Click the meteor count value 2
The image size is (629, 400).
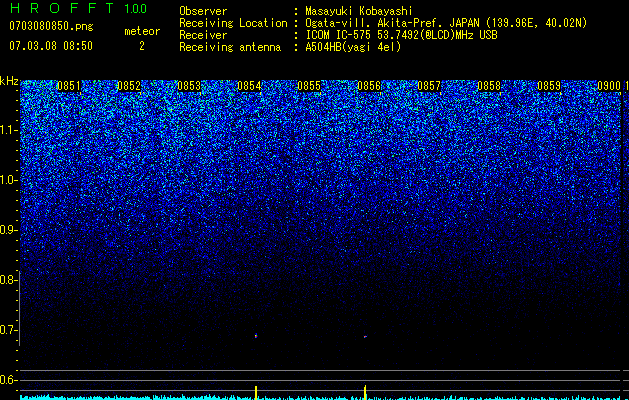tap(142, 46)
